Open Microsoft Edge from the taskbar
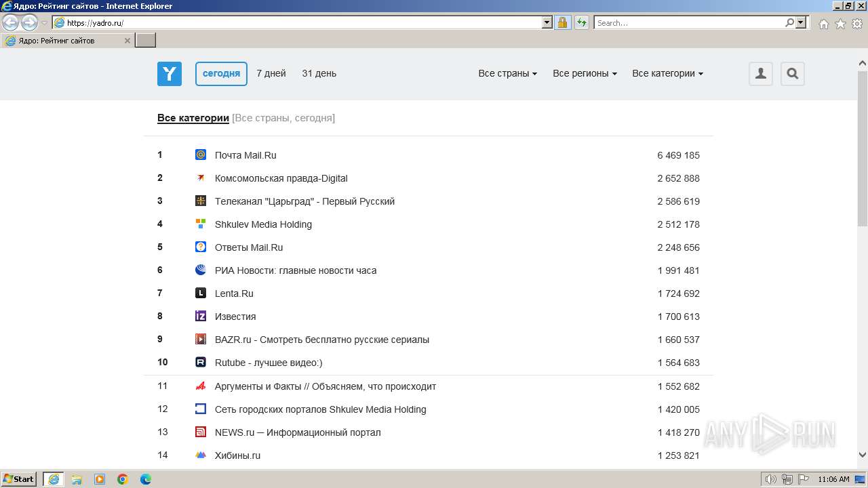The image size is (868, 488). tap(146, 479)
